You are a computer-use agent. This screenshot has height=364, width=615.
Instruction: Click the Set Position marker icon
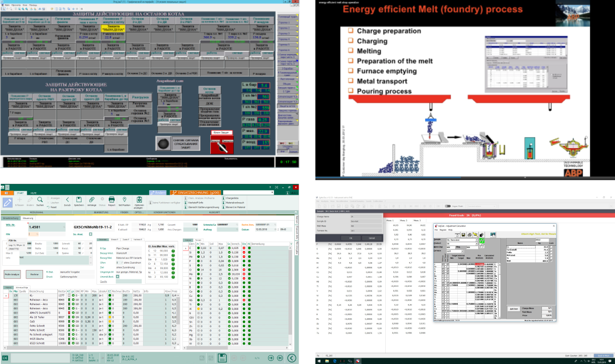point(124,200)
